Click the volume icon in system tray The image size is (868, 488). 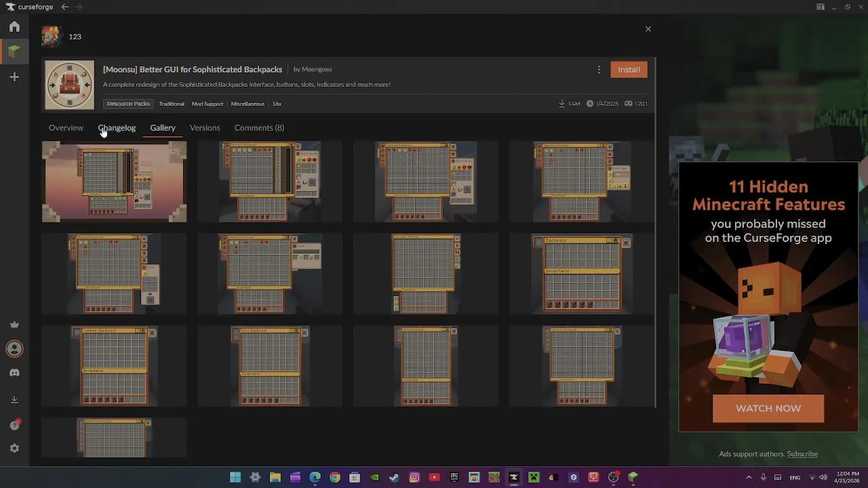click(823, 477)
